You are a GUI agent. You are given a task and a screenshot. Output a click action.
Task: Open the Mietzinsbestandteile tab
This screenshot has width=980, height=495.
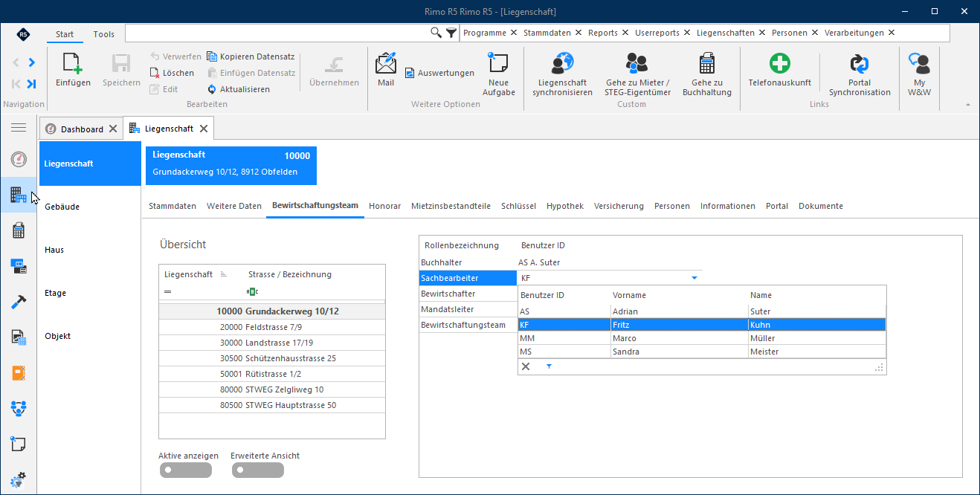coord(451,206)
